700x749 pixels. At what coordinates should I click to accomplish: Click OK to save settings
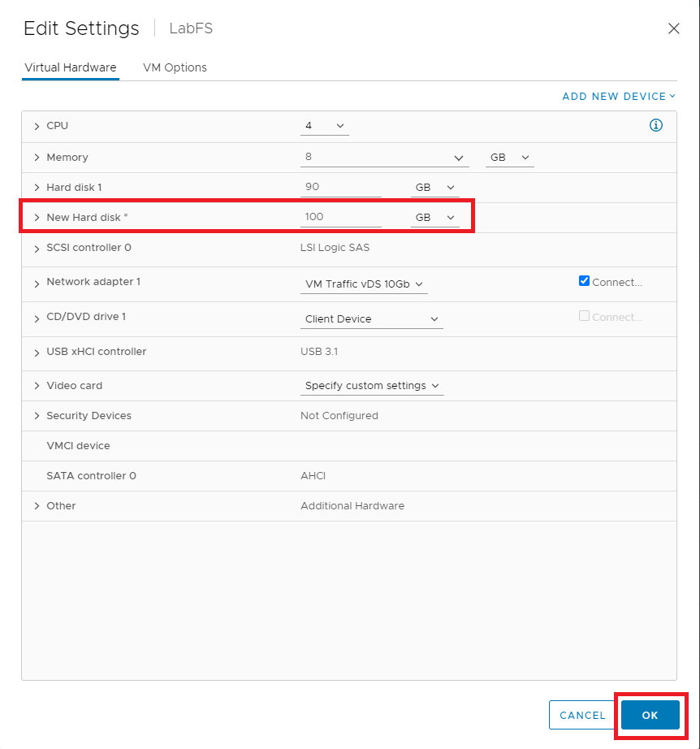650,715
